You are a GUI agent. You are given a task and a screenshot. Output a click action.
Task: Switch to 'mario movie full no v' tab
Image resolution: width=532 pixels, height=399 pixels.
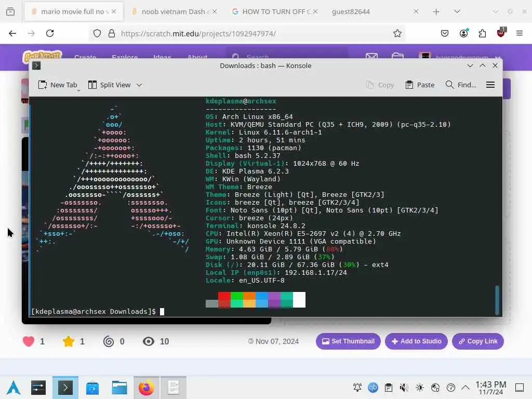tap(74, 11)
